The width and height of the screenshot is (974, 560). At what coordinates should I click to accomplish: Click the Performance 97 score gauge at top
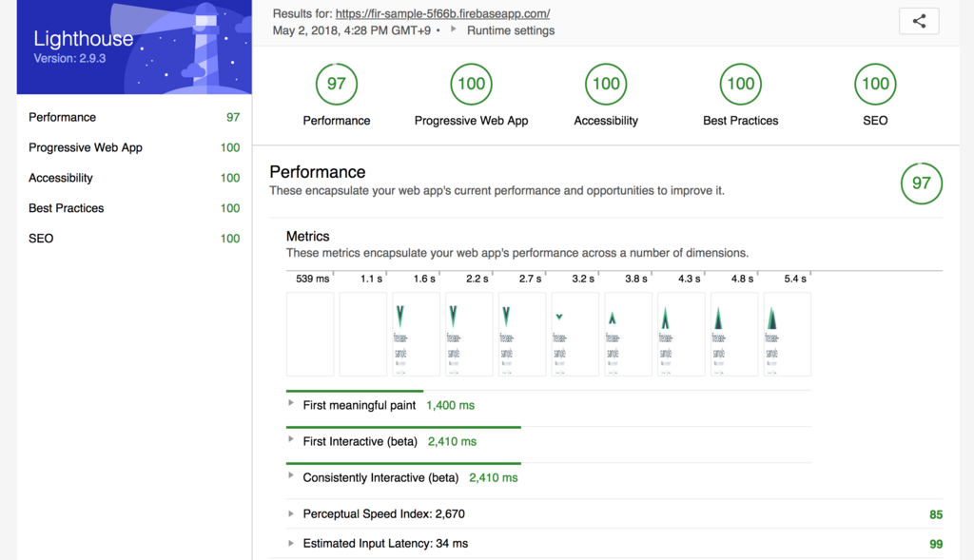(336, 84)
